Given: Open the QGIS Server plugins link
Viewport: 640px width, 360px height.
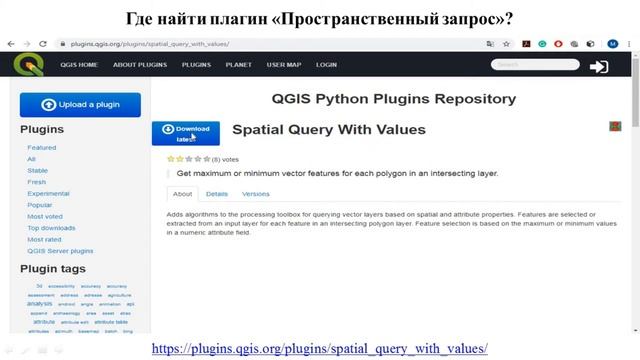Looking at the screenshot, I should (x=60, y=251).
